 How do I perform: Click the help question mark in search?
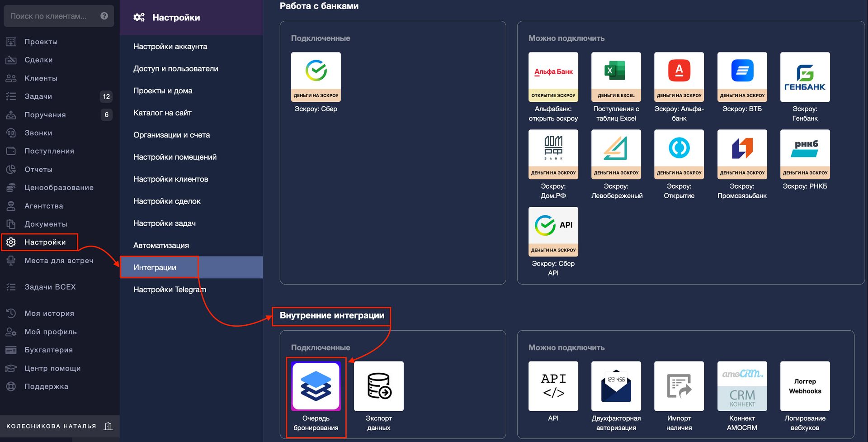(x=104, y=16)
